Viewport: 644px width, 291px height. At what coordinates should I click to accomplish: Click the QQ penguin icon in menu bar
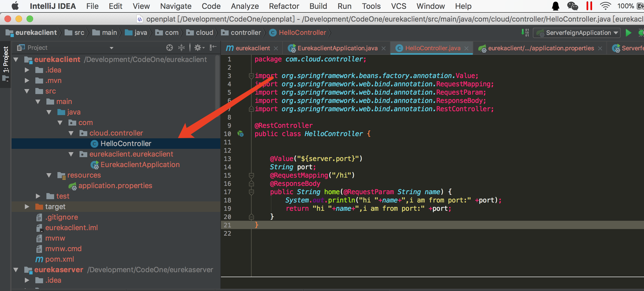coord(556,6)
